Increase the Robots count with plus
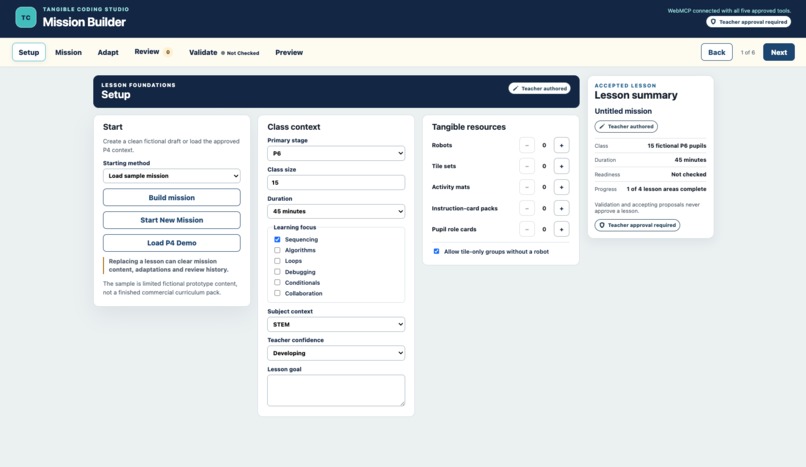 tap(561, 145)
